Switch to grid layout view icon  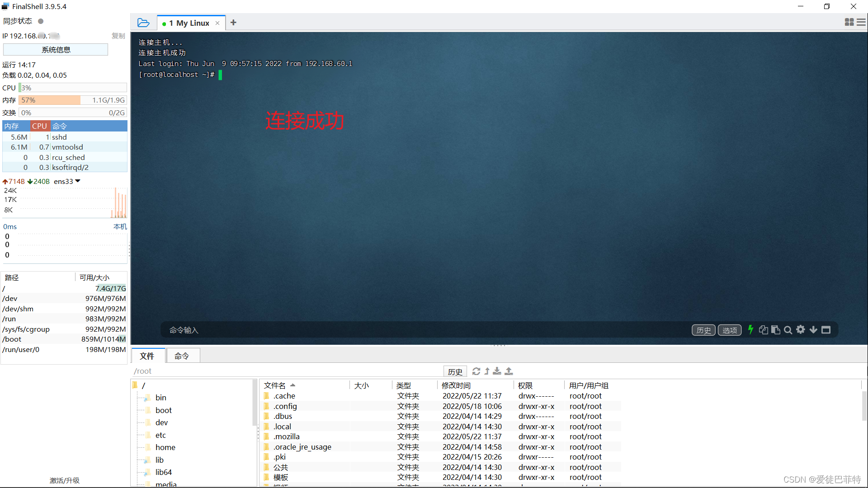pos(849,22)
